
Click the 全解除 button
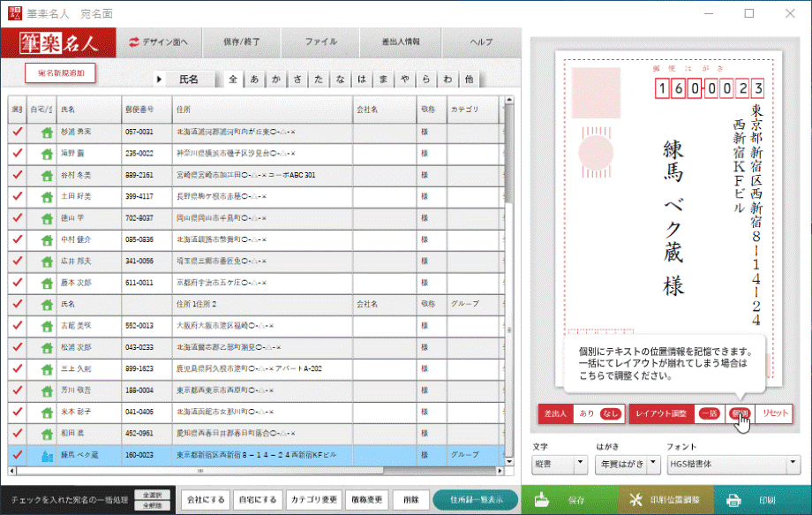(x=152, y=505)
